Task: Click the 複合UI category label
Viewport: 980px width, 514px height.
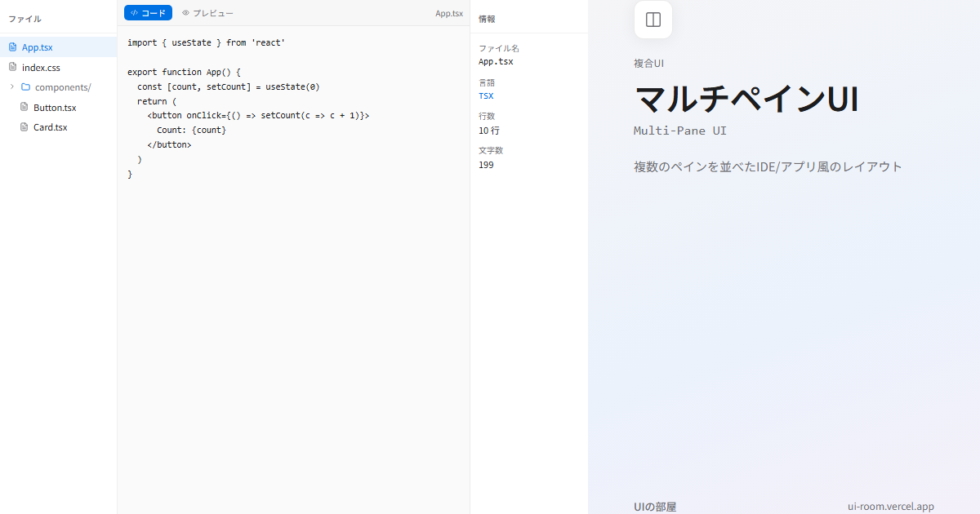Action: pyautogui.click(x=648, y=64)
